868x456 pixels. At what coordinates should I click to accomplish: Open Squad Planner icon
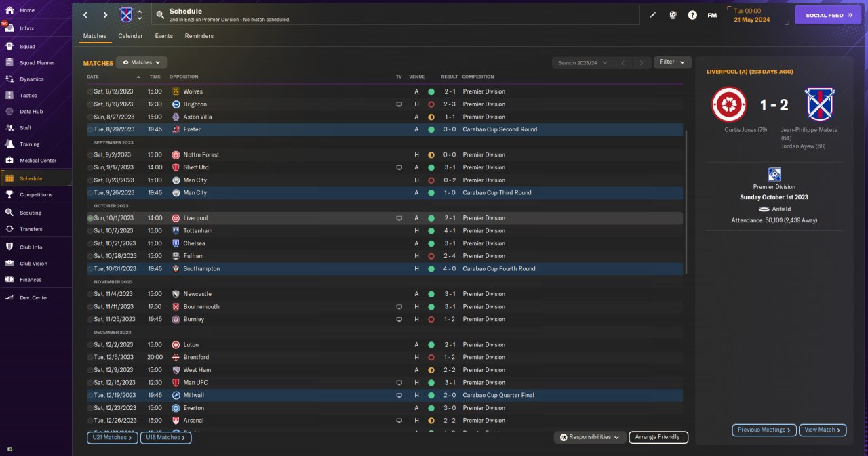9,63
